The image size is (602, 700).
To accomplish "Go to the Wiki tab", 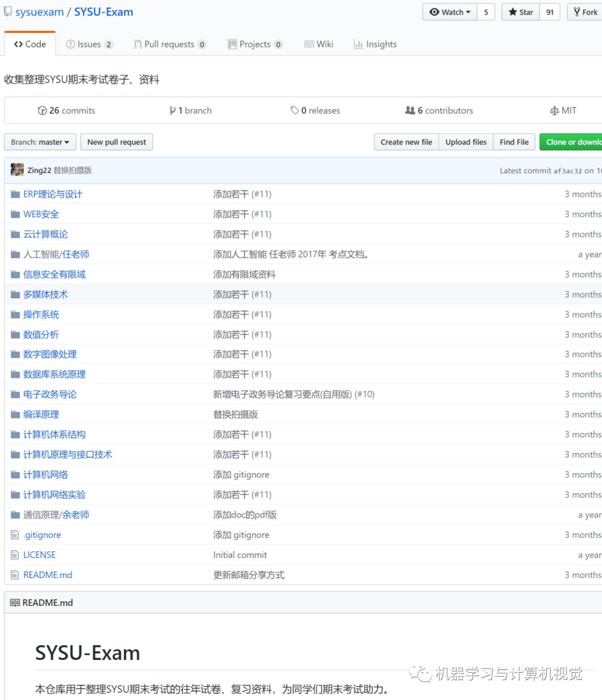I will point(319,44).
